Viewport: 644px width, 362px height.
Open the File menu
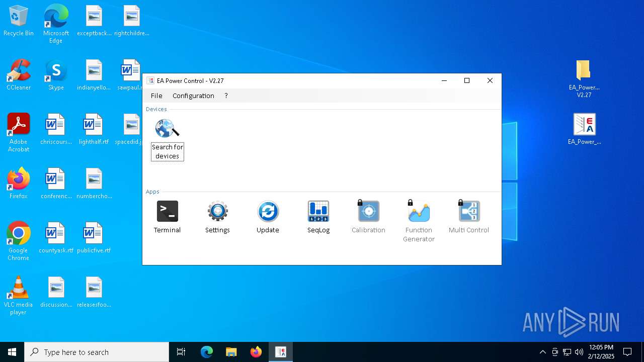[x=156, y=96]
